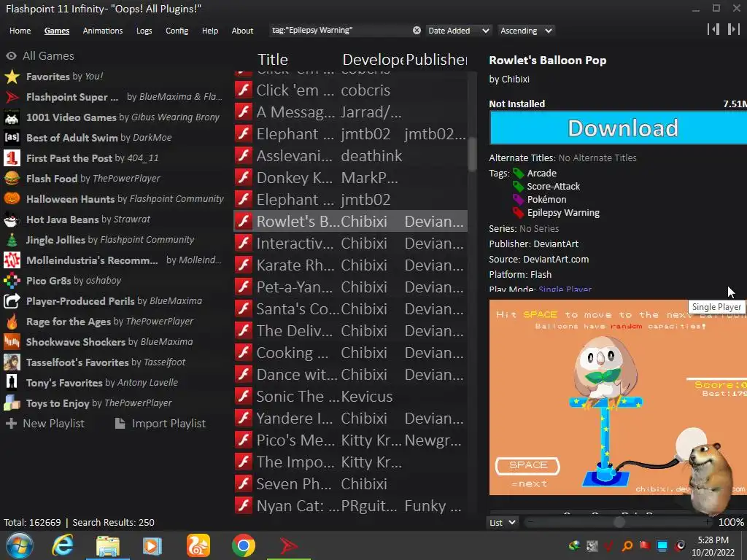Image resolution: width=747 pixels, height=560 pixels.
Task: Select the Asslevani... game by deathink
Action: [351, 156]
